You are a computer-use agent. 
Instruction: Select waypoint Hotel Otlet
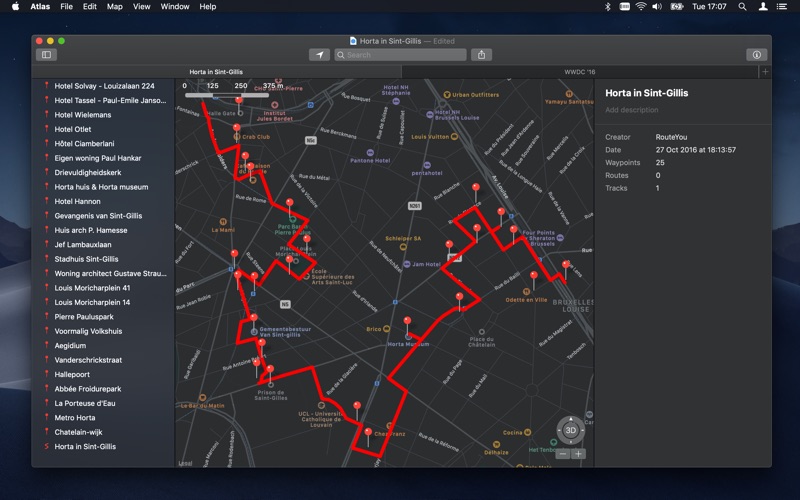(103, 129)
